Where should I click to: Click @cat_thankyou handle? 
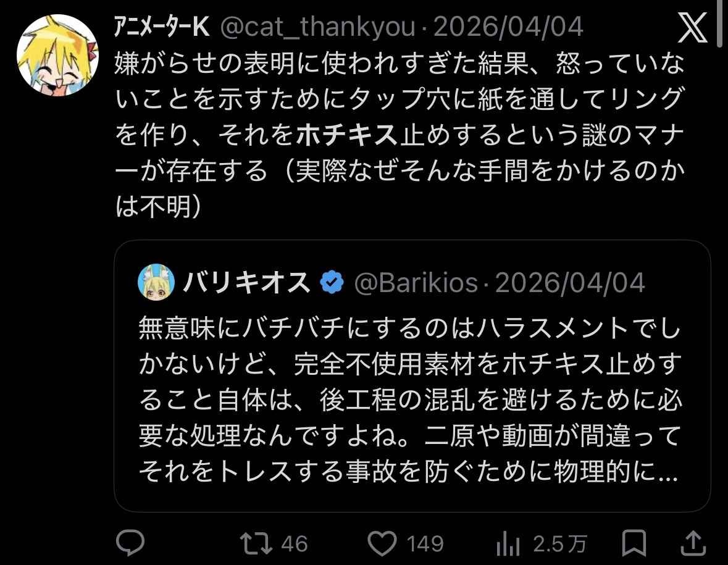click(317, 28)
